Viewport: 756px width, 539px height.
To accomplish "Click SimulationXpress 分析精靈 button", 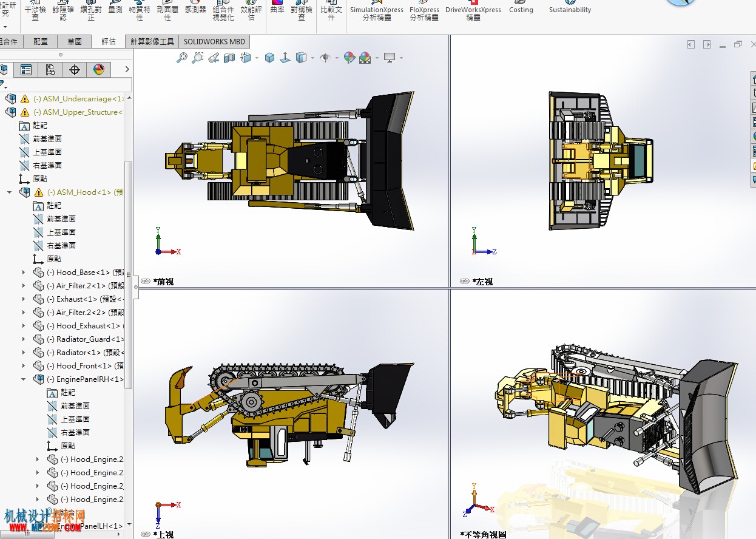I will tap(376, 10).
